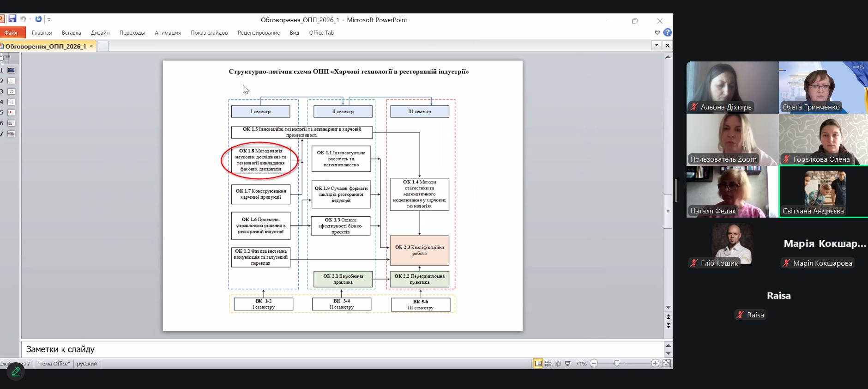The height and width of the screenshot is (389, 868).
Task: Click the Redo (repeat) arrow icon
Action: click(38, 19)
